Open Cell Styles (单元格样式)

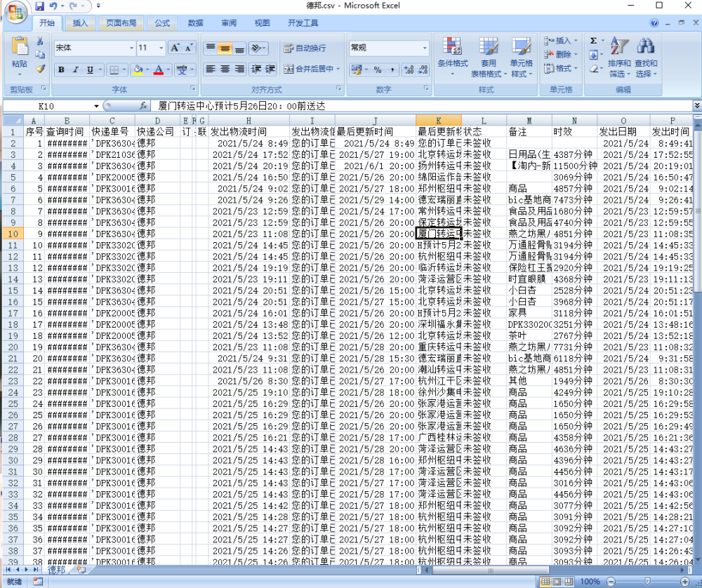pos(521,56)
